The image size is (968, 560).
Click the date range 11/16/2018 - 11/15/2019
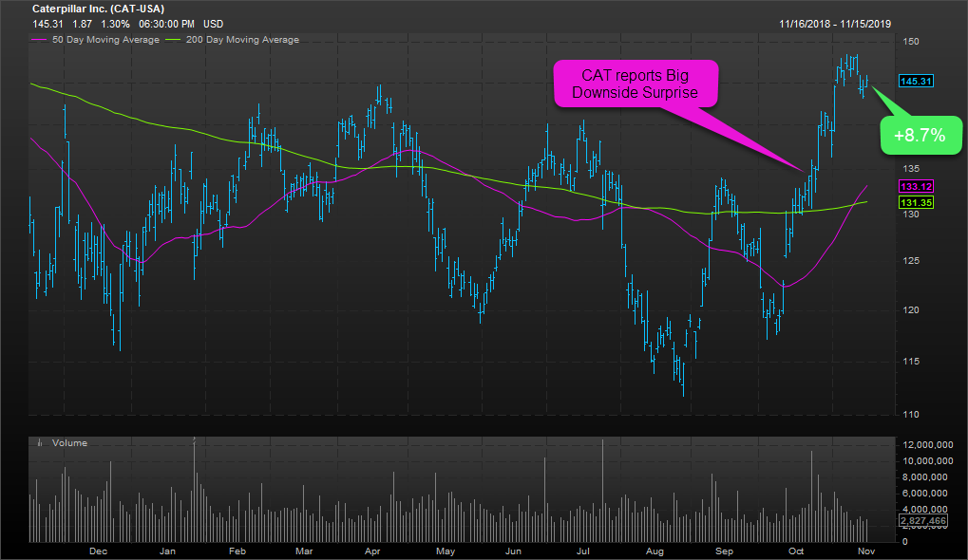(x=835, y=24)
